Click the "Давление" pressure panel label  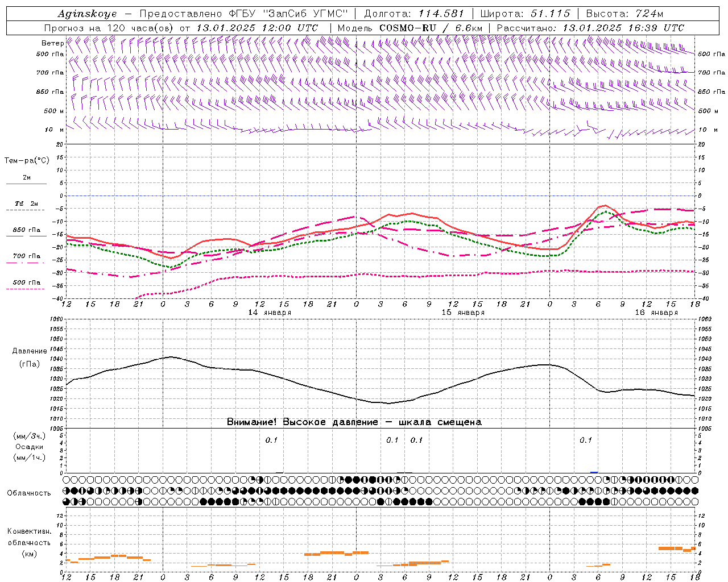pos(29,351)
